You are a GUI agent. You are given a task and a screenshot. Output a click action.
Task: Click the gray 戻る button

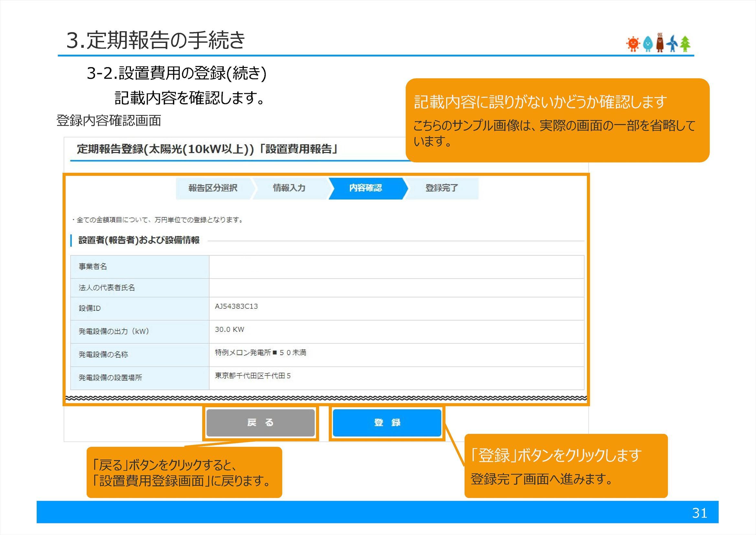pos(261,423)
